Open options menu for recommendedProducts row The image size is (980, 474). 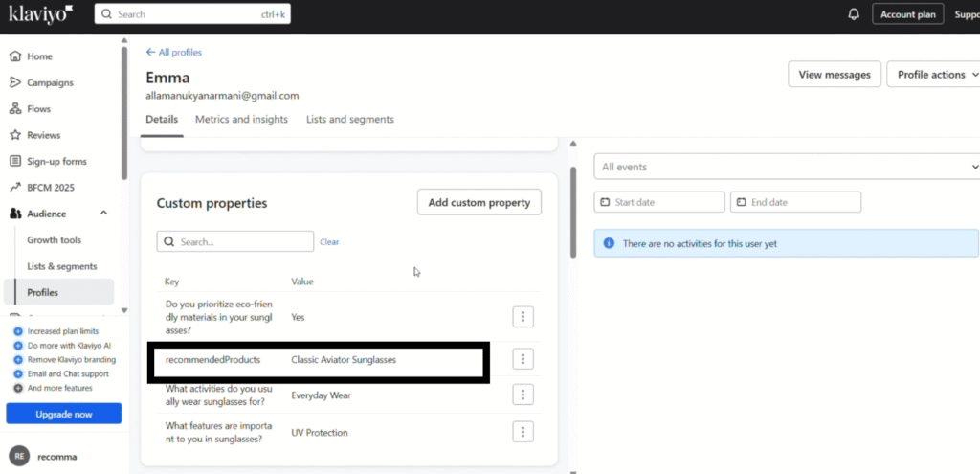point(523,359)
